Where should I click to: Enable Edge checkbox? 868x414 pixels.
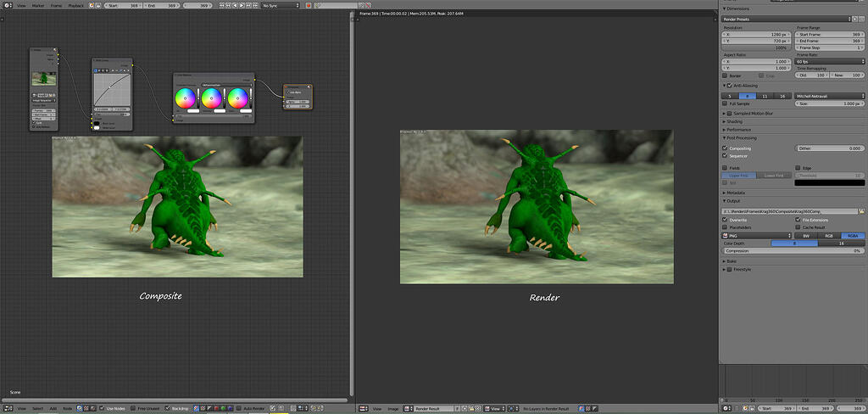click(x=798, y=167)
